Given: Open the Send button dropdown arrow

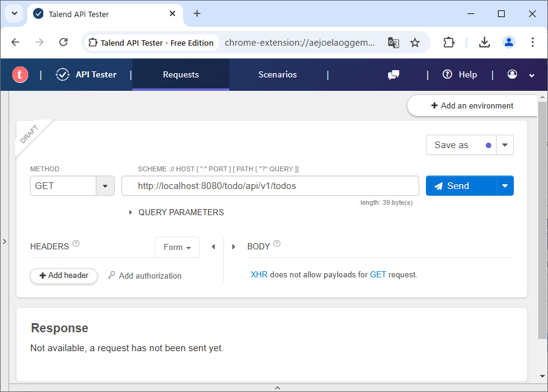Looking at the screenshot, I should pyautogui.click(x=505, y=186).
